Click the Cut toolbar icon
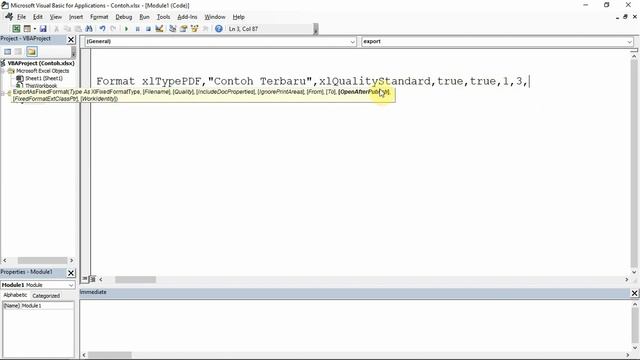This screenshot has height=360, width=640. click(x=56, y=29)
